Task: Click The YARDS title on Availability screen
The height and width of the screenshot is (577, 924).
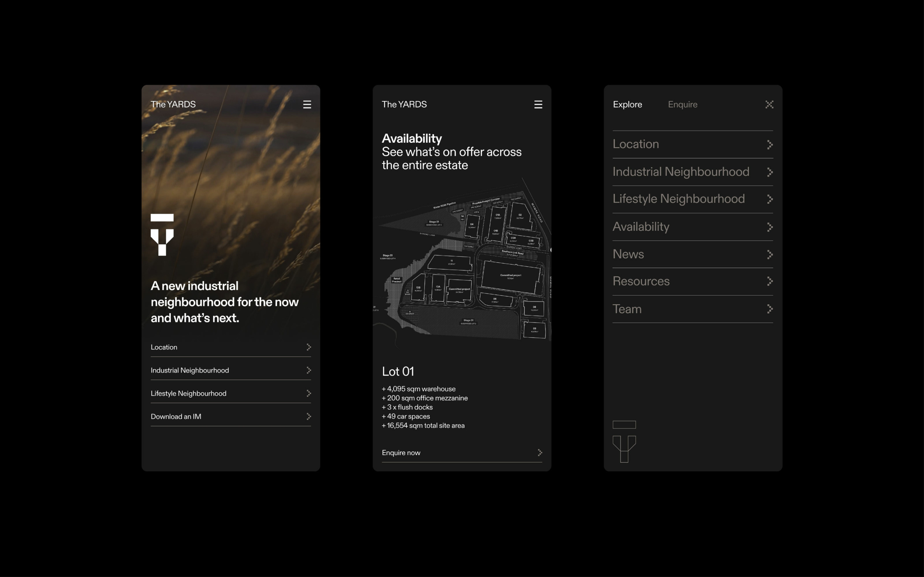Action: 404,105
